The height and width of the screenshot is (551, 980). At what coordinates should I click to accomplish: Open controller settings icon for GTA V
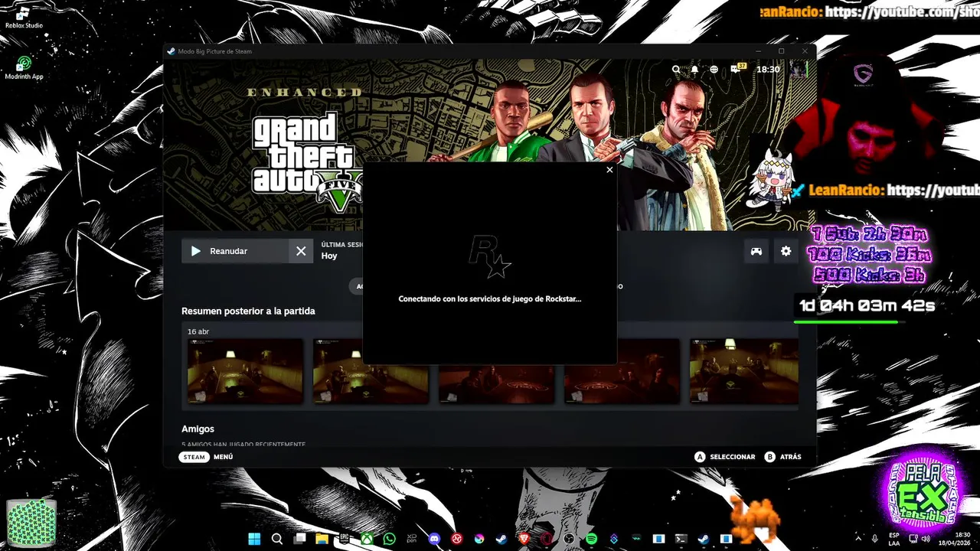coord(756,251)
